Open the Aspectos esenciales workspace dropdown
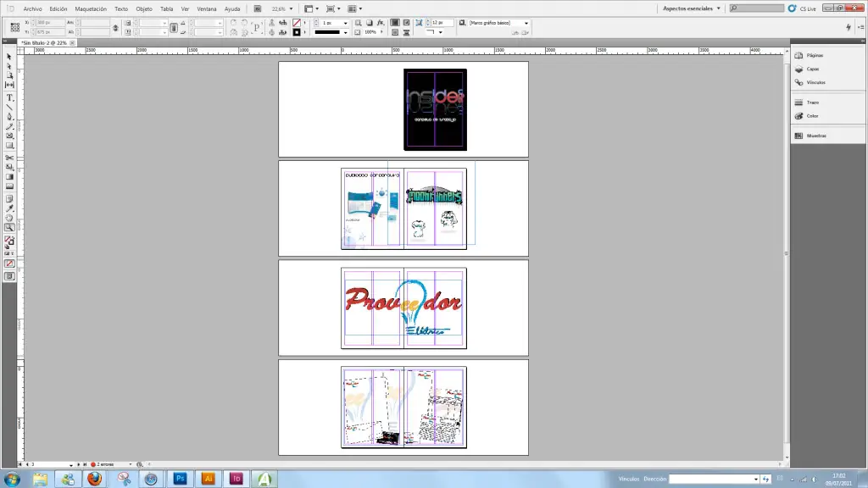This screenshot has height=488, width=868. point(692,8)
